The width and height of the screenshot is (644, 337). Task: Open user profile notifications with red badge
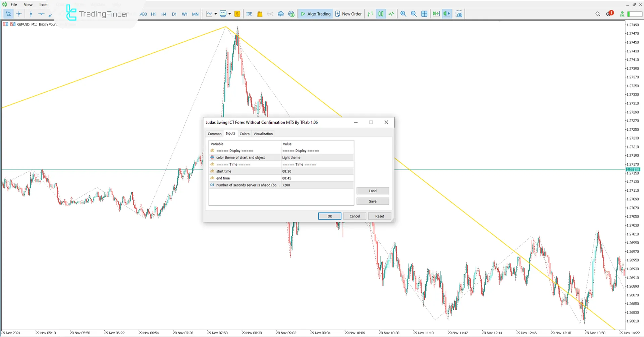(608, 14)
